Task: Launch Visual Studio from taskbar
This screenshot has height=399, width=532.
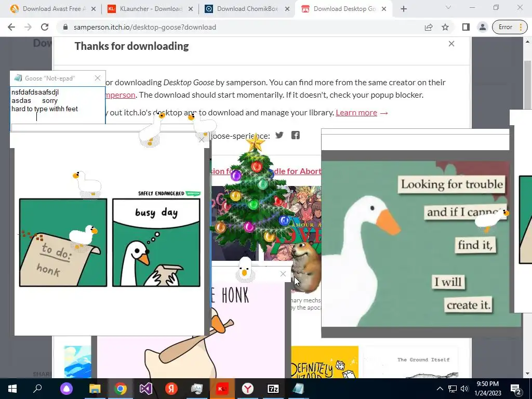Action: (145, 389)
